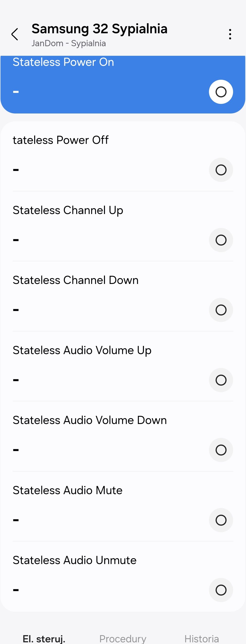Open the Historia tab
This screenshot has width=246, height=644.
tap(202, 638)
